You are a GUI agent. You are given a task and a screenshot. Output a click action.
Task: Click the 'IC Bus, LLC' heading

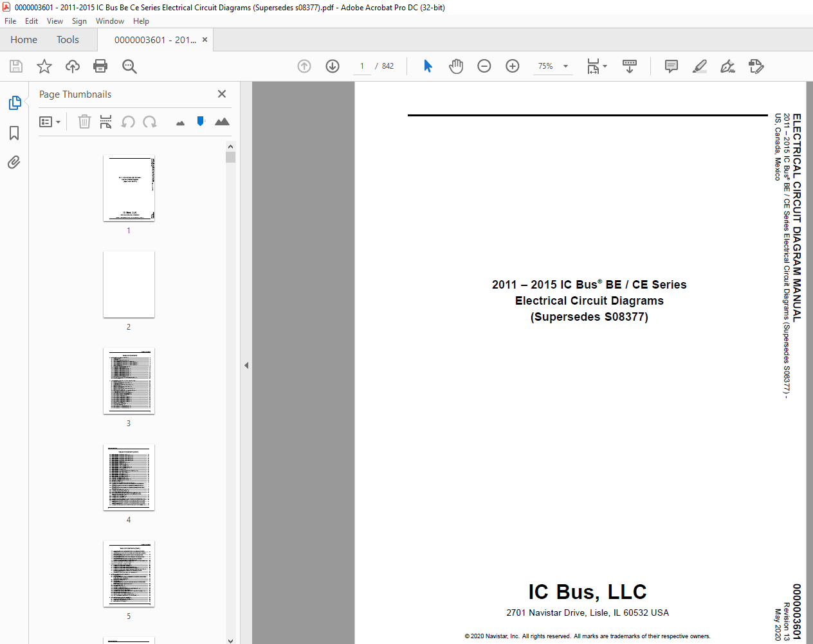tap(587, 591)
